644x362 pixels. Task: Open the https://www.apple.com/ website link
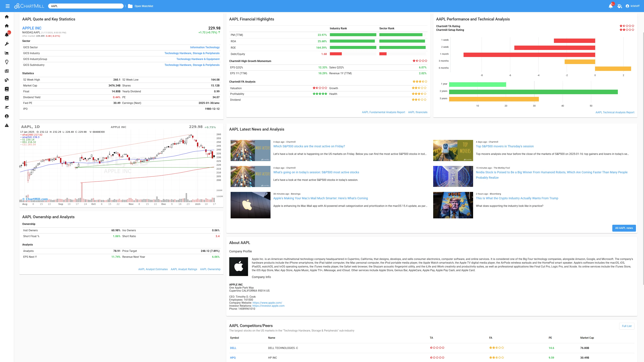(267, 303)
